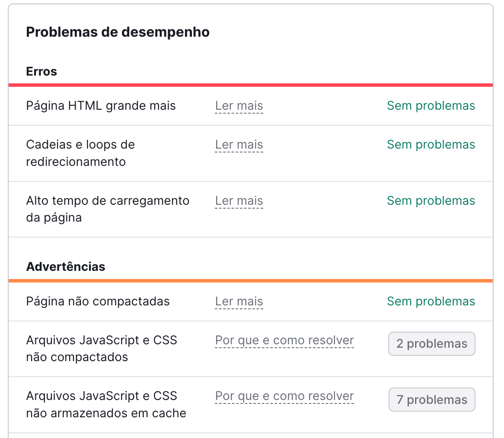This screenshot has width=504, height=438.
Task: Open "Ler mais" for Página não compactadas
Action: click(x=239, y=301)
